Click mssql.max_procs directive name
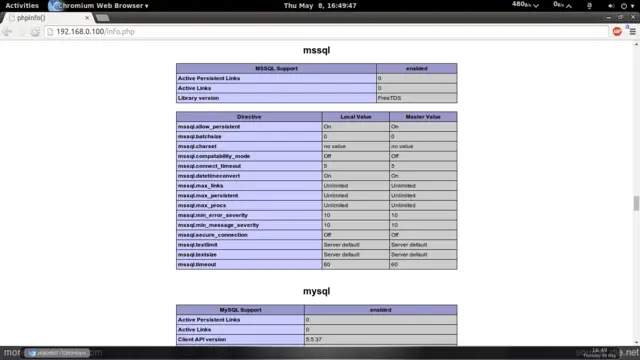640x360 pixels. click(x=202, y=205)
